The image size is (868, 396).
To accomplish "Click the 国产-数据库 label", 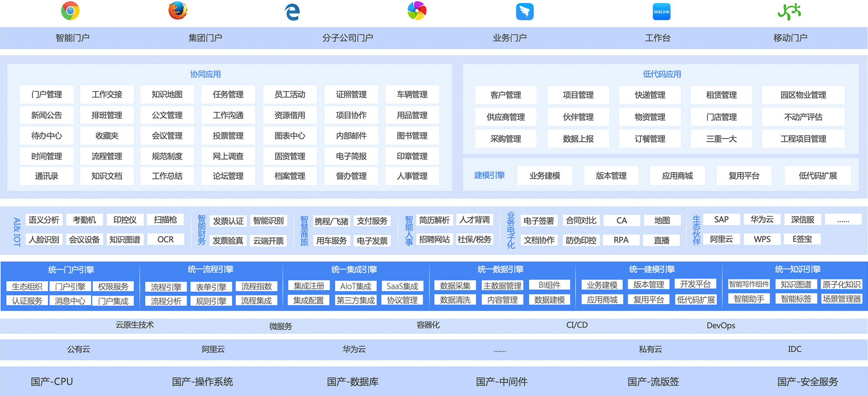I will tap(353, 382).
